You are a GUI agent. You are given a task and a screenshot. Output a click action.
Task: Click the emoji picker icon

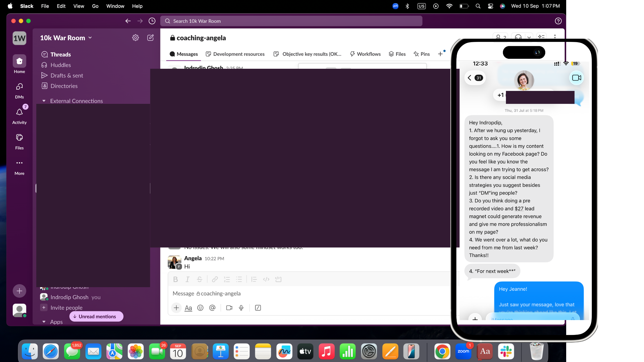point(200,308)
